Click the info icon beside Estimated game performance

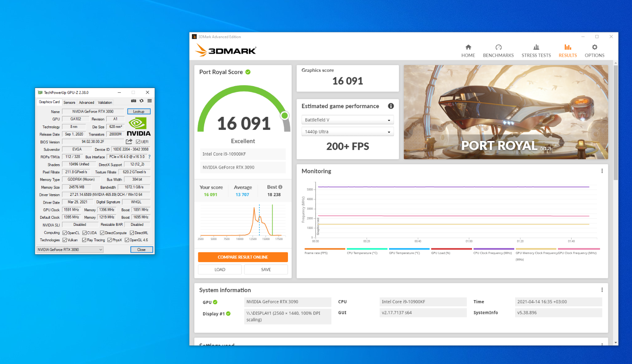(x=391, y=106)
